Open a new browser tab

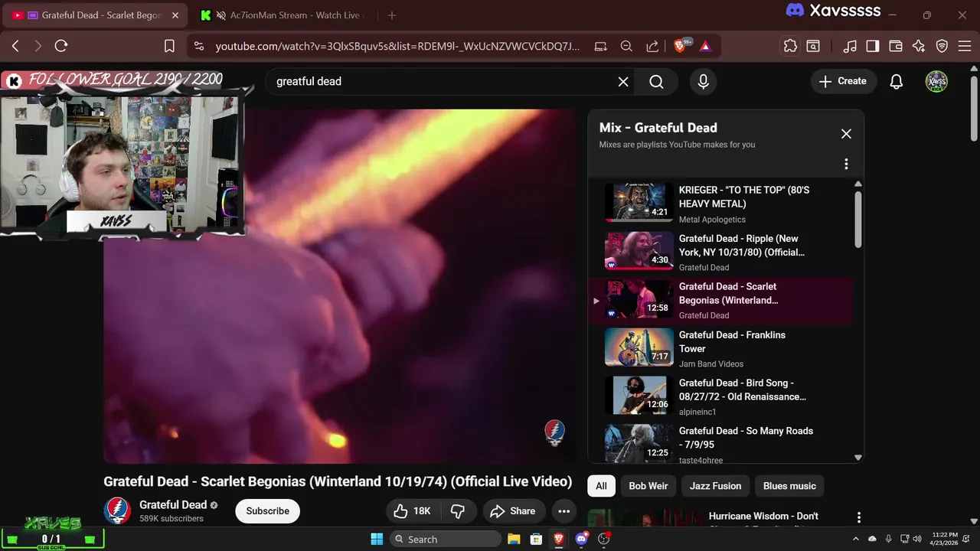coord(392,15)
